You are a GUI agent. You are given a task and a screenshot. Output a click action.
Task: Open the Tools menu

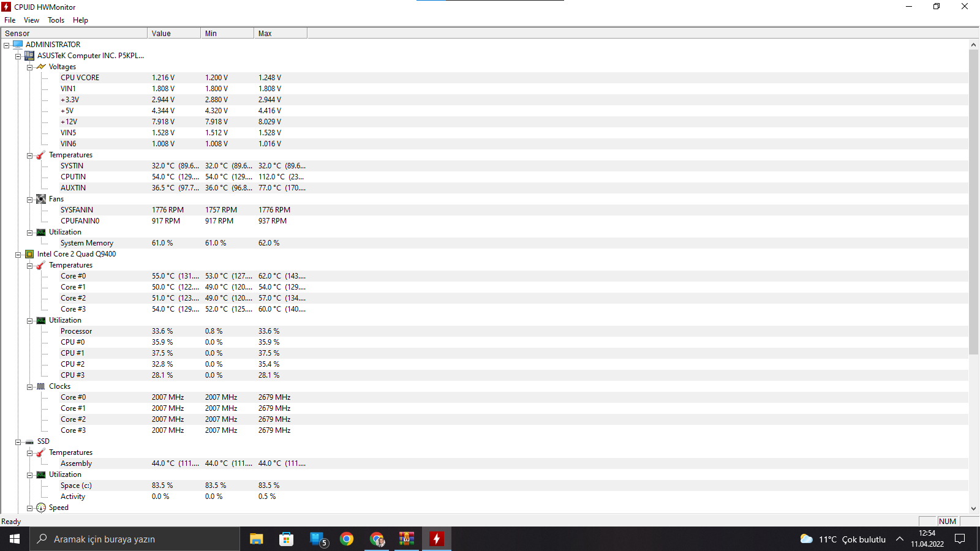pos(56,20)
